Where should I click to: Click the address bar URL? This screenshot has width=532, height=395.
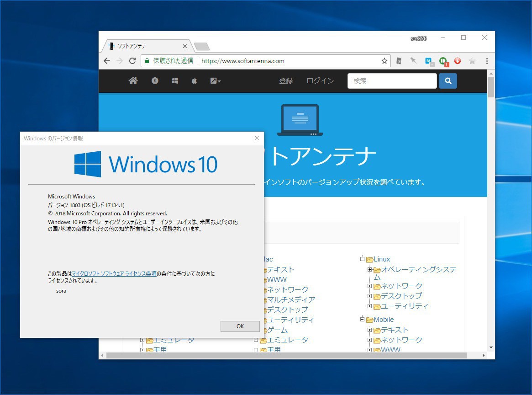(x=243, y=61)
